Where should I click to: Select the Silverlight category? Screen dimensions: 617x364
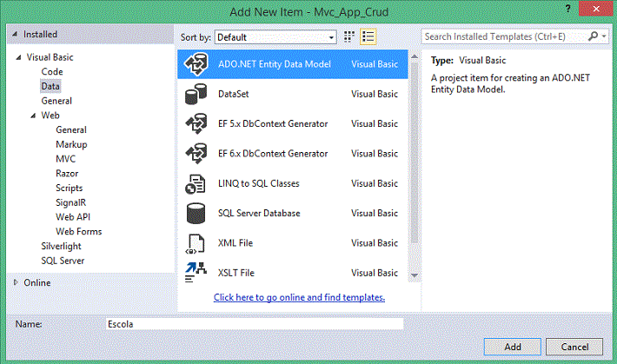(61, 247)
